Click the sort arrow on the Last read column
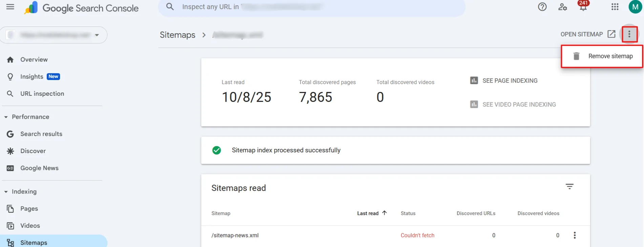The width and height of the screenshot is (644, 247). (385, 213)
